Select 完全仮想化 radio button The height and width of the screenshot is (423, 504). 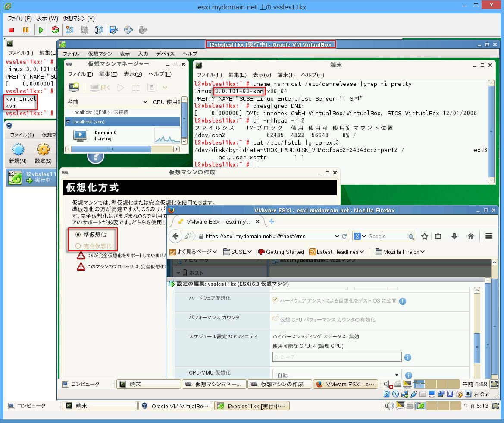(78, 246)
